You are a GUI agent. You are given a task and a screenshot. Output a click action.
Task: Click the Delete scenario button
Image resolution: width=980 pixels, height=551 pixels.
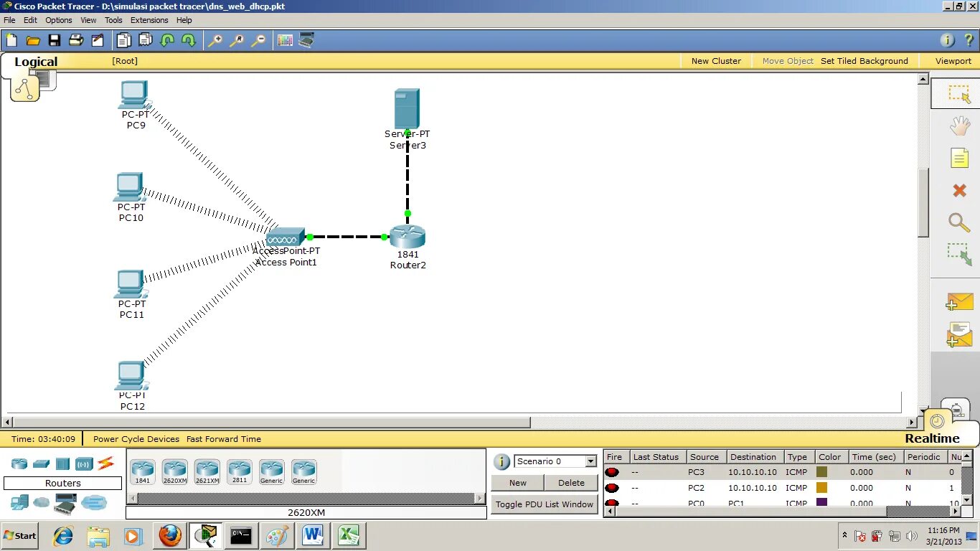pos(571,483)
